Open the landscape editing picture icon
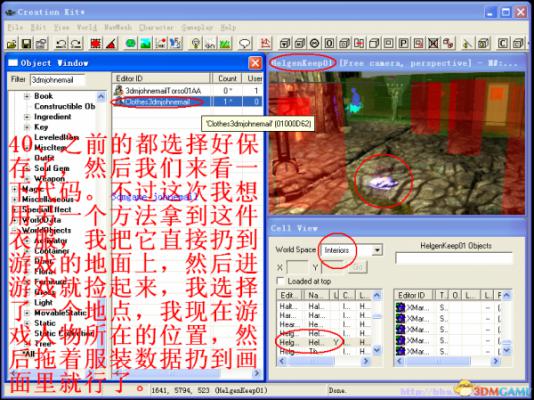 point(145,44)
